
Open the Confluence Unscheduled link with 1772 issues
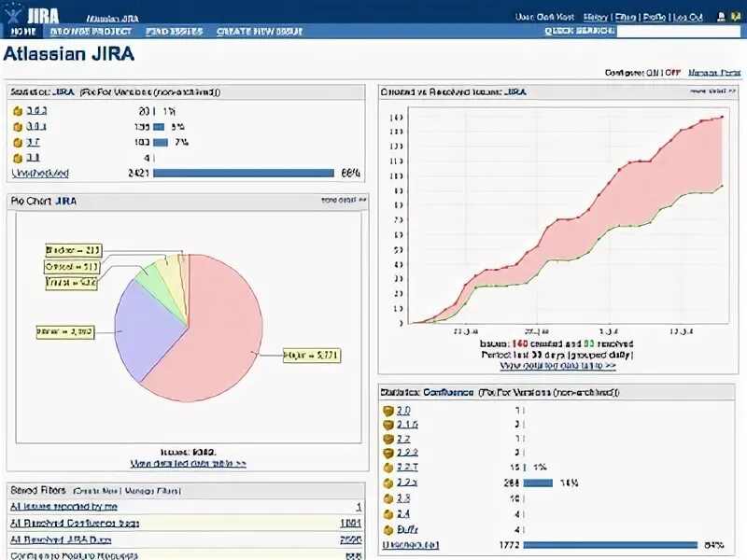pyautogui.click(x=411, y=545)
